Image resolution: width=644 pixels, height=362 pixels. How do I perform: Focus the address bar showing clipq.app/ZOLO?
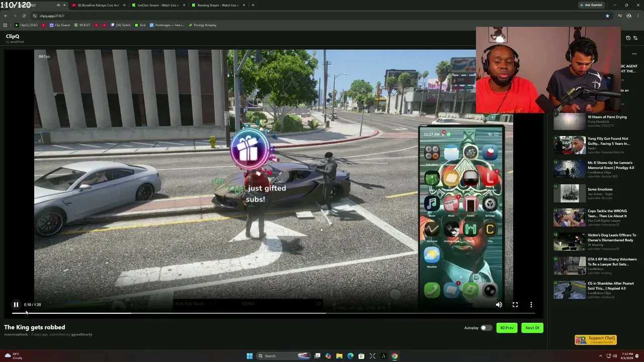click(322, 16)
